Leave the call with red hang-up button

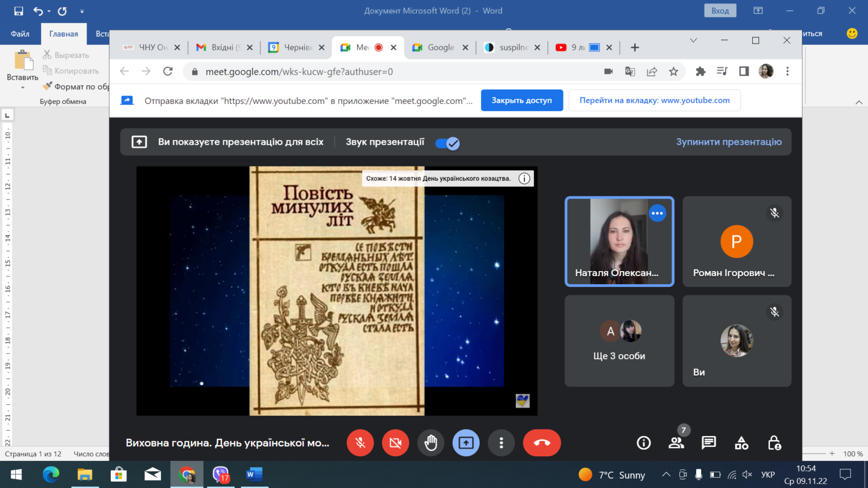[542, 443]
